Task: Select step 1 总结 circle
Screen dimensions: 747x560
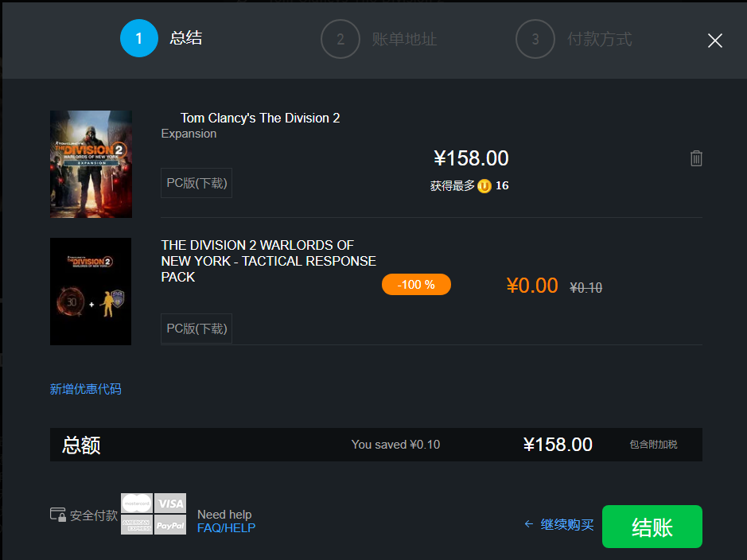Action: [139, 38]
